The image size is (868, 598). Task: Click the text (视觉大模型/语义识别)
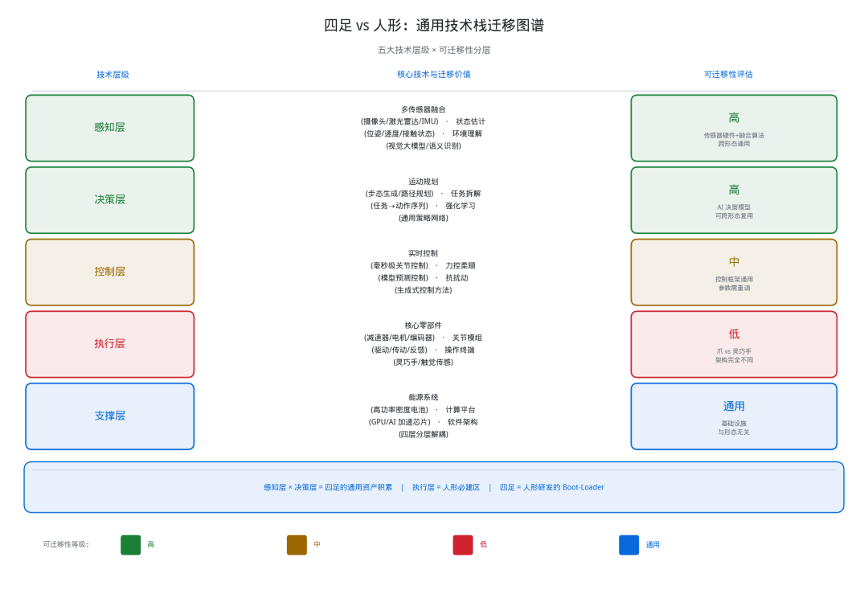coord(424,145)
